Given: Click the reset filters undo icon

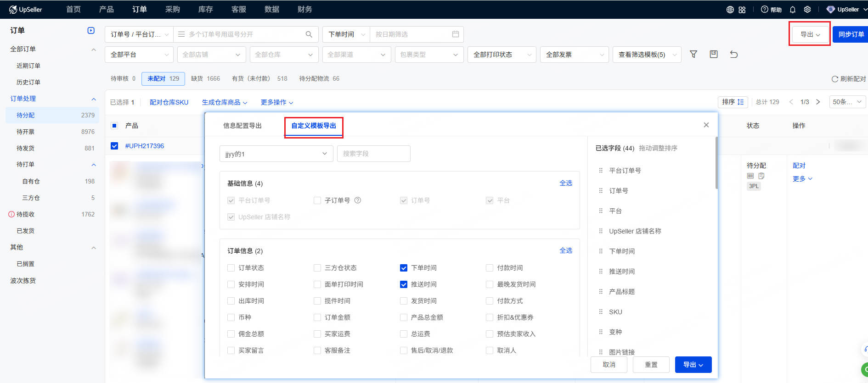Looking at the screenshot, I should [734, 54].
